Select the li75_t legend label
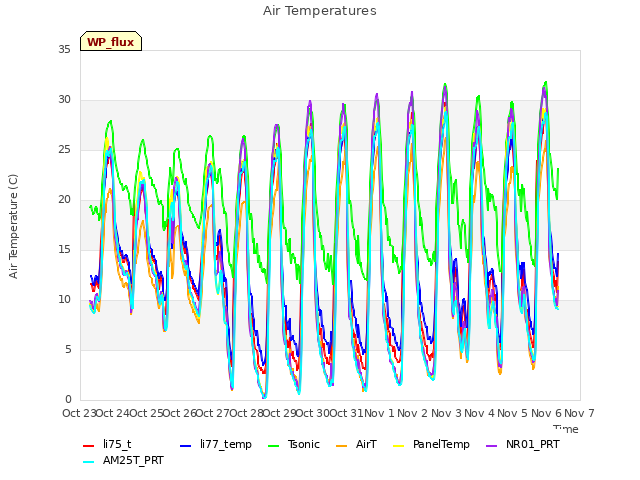Screen dimensions: 640x480 coord(117,444)
